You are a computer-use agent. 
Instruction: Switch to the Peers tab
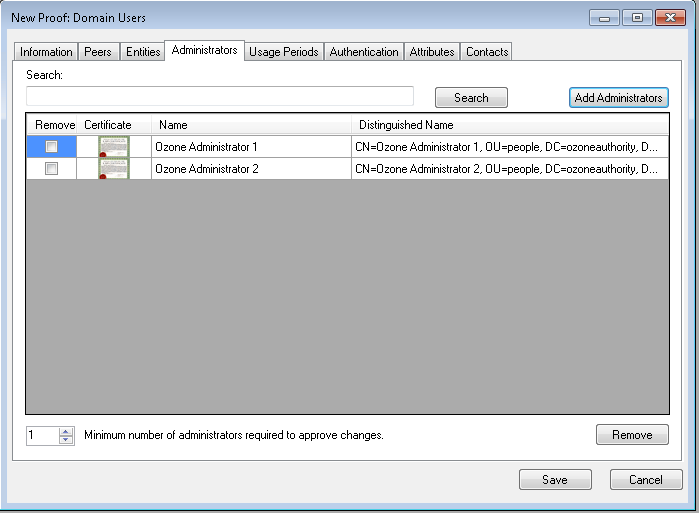click(98, 52)
